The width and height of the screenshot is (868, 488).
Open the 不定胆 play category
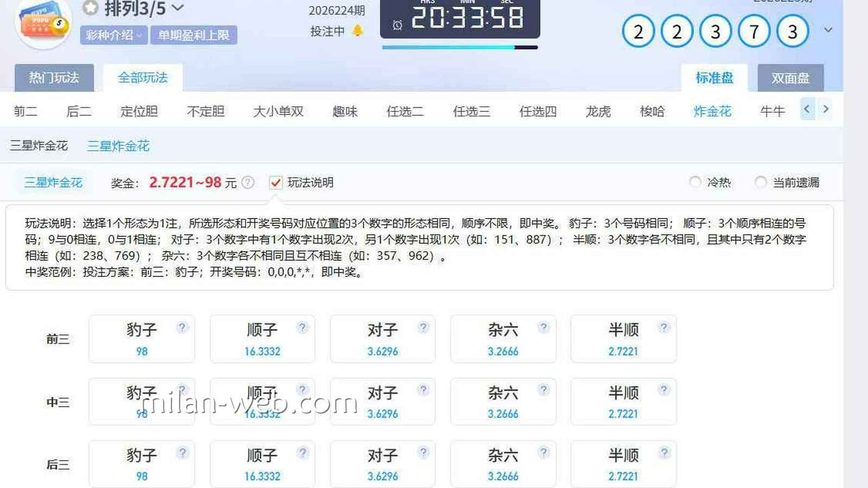click(206, 111)
